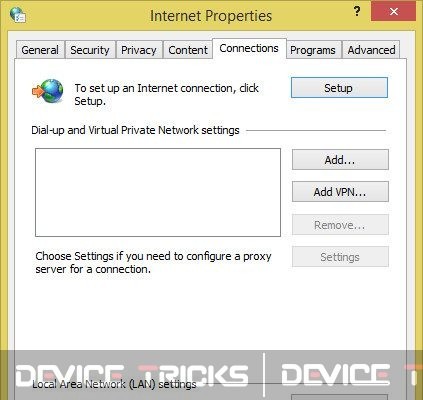Switch to the General tab
423x400 pixels.
click(x=40, y=50)
